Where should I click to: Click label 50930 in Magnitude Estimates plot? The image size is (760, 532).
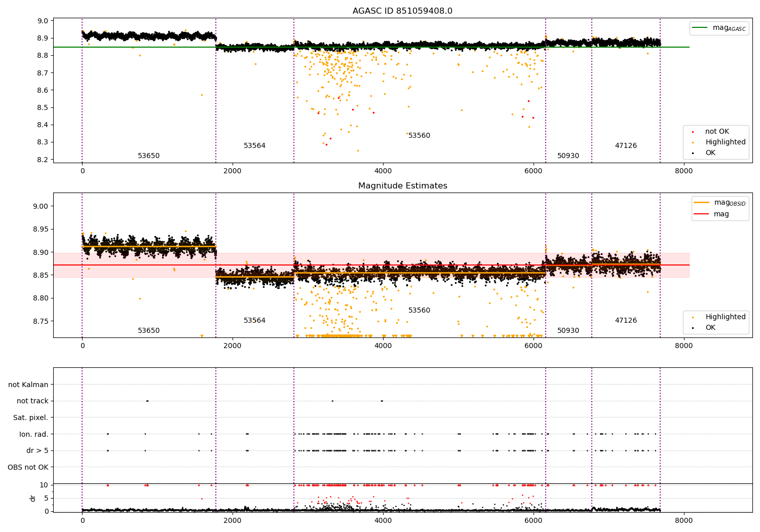[568, 331]
